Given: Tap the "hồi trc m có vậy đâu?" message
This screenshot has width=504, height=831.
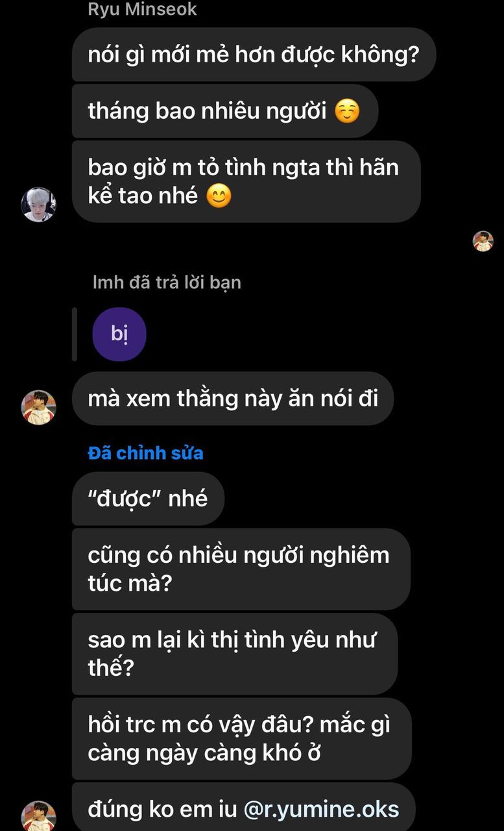Looking at the screenshot, I should tap(241, 739).
